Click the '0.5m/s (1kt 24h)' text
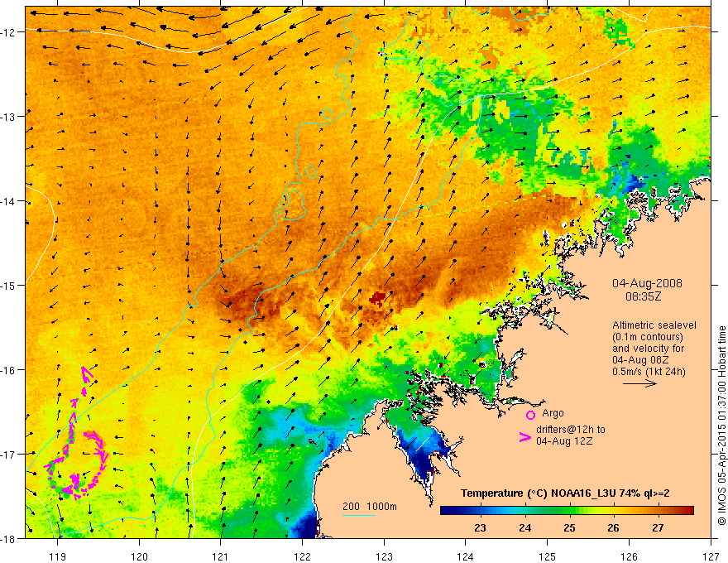 point(649,372)
